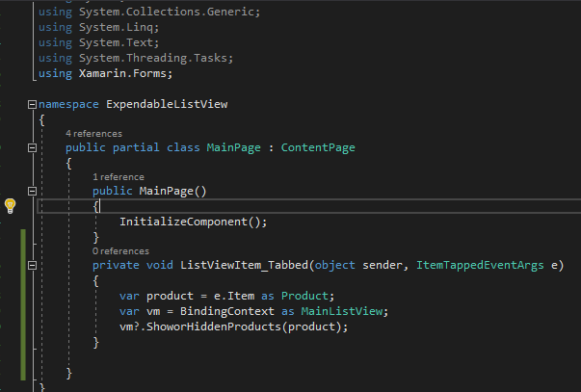
Task: Collapse the MainPage() constructor
Action: [x=33, y=192]
